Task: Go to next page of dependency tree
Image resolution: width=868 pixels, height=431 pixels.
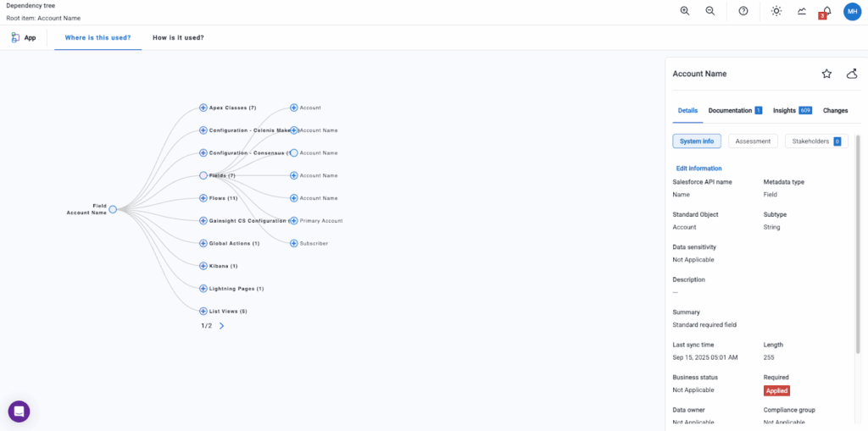Action: pos(222,326)
